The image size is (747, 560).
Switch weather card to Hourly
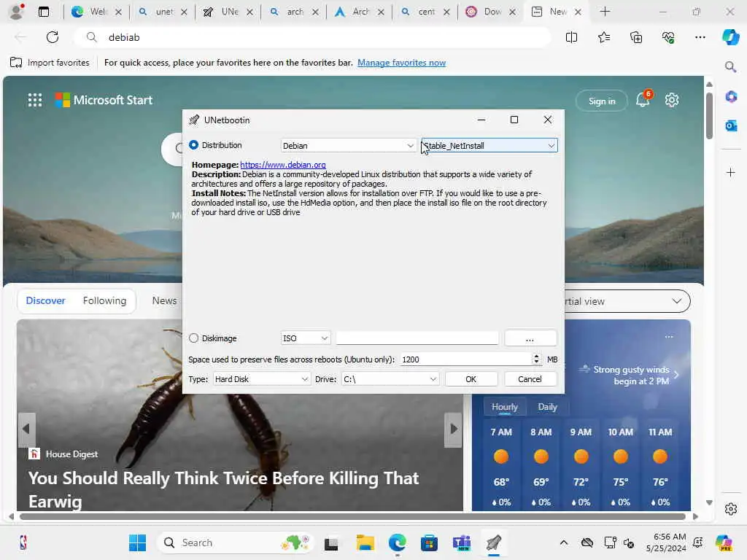pos(505,407)
